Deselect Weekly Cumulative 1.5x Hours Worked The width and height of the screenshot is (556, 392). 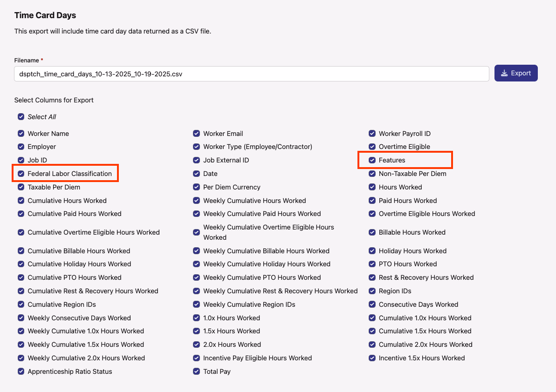click(x=21, y=344)
